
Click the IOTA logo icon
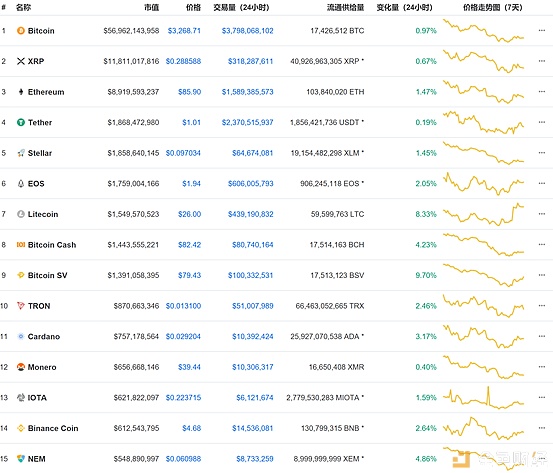pos(21,398)
